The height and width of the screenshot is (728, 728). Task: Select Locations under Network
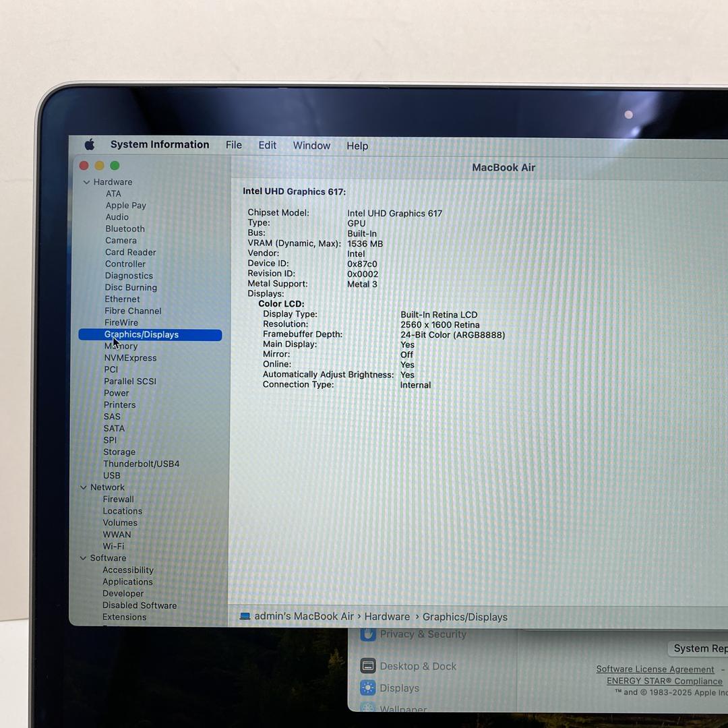coord(123,511)
